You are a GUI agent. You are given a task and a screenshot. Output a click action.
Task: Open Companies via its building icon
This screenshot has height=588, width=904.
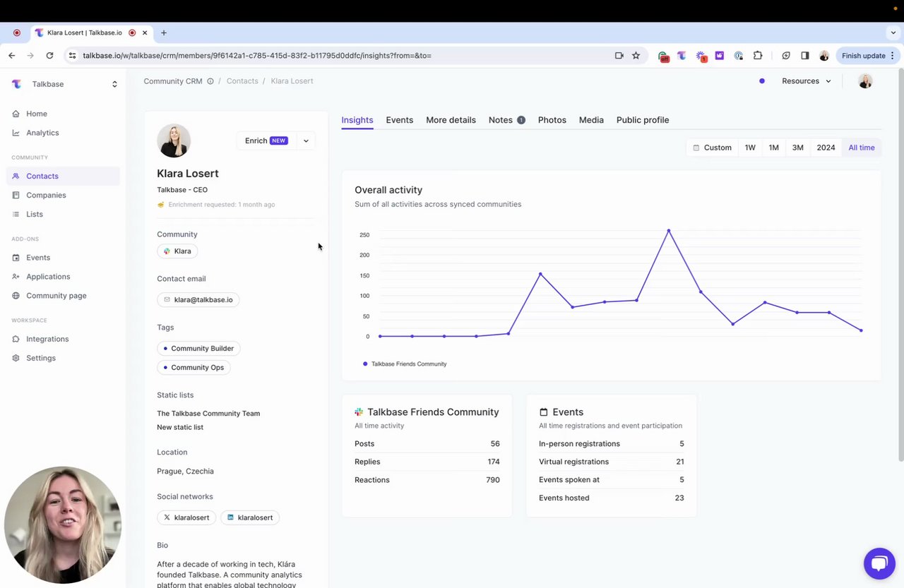click(x=16, y=195)
